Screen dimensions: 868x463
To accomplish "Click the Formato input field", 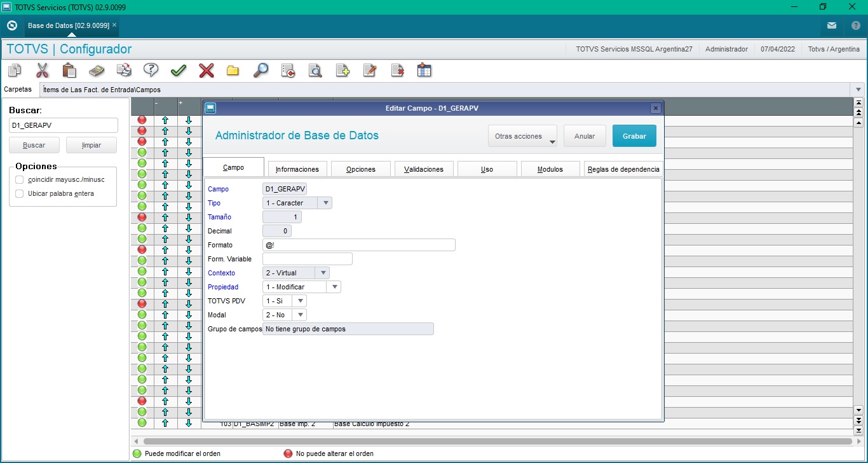I will 359,245.
